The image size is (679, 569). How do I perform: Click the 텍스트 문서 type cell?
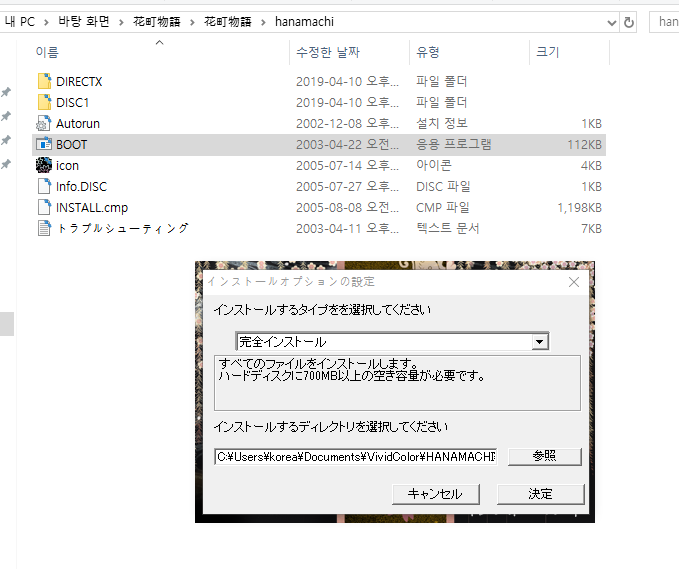[x=448, y=228]
